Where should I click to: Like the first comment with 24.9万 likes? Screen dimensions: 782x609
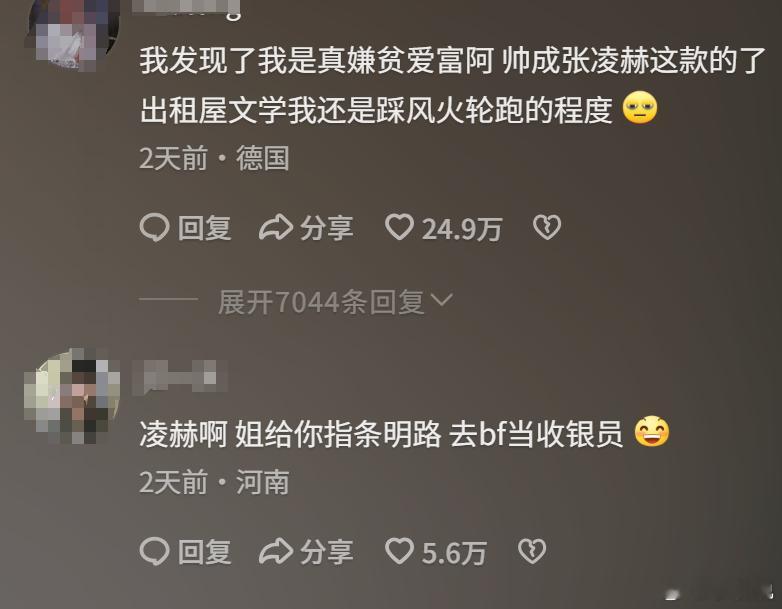(399, 227)
